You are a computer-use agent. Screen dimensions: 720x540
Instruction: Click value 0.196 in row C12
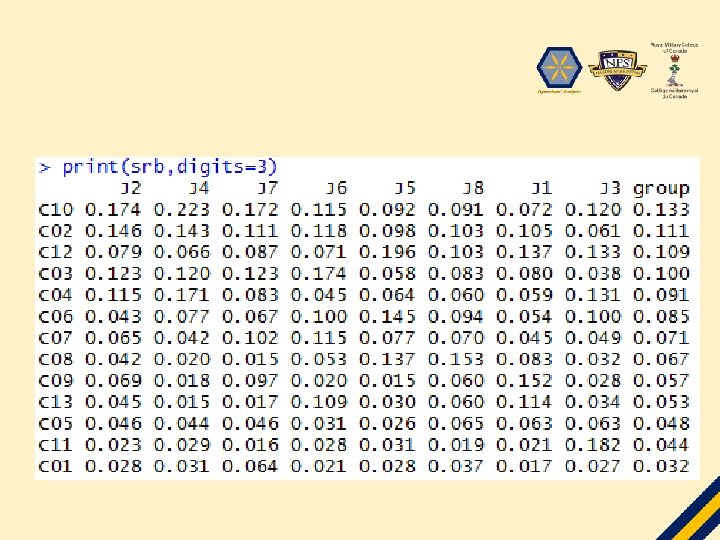pos(387,253)
